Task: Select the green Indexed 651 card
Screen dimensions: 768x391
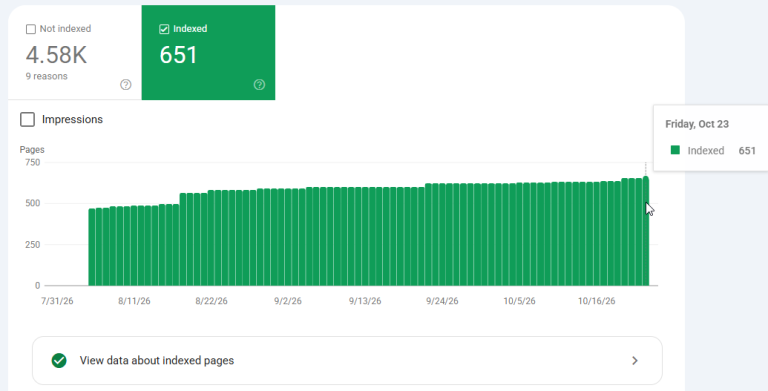Action: [208, 52]
